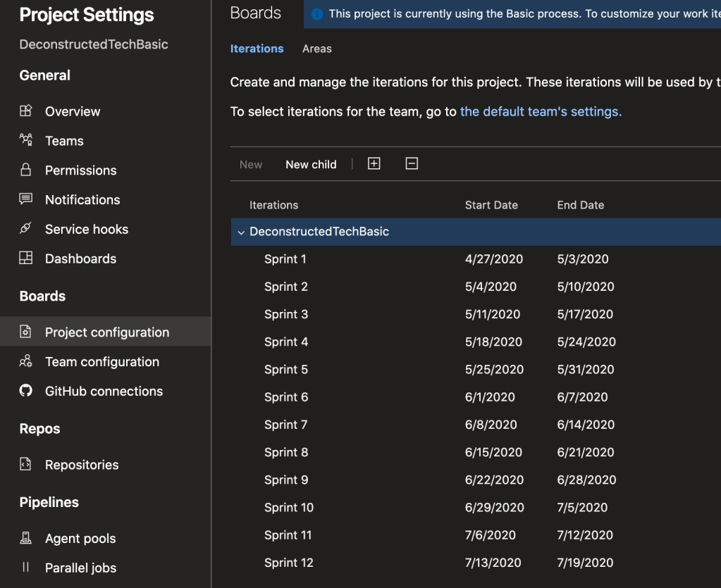Image resolution: width=721 pixels, height=588 pixels.
Task: Open the default team's settings link
Action: pyautogui.click(x=541, y=111)
